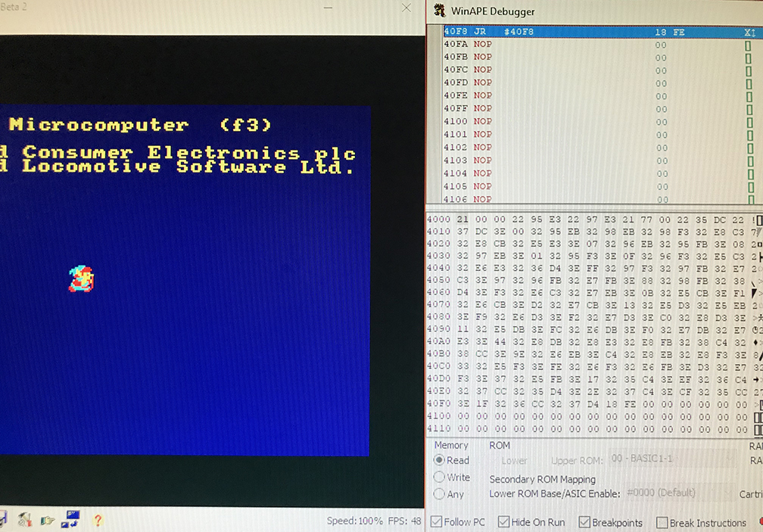This screenshot has width=763, height=532.
Task: Click memory dump row address 4080
Action: click(438, 316)
